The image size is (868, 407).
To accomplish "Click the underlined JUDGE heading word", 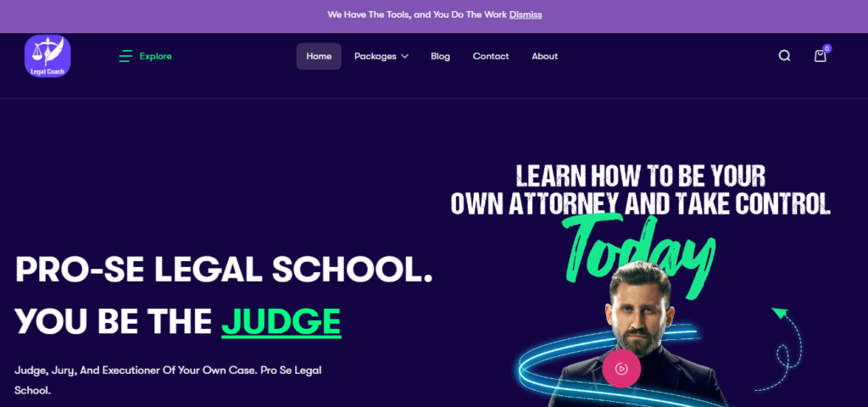I will tap(281, 321).
